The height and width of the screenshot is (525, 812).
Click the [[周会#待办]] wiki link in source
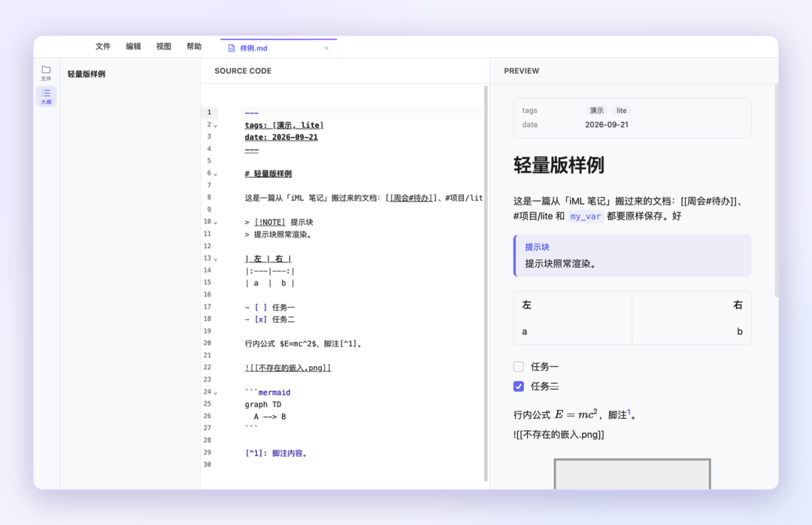pyautogui.click(x=411, y=198)
